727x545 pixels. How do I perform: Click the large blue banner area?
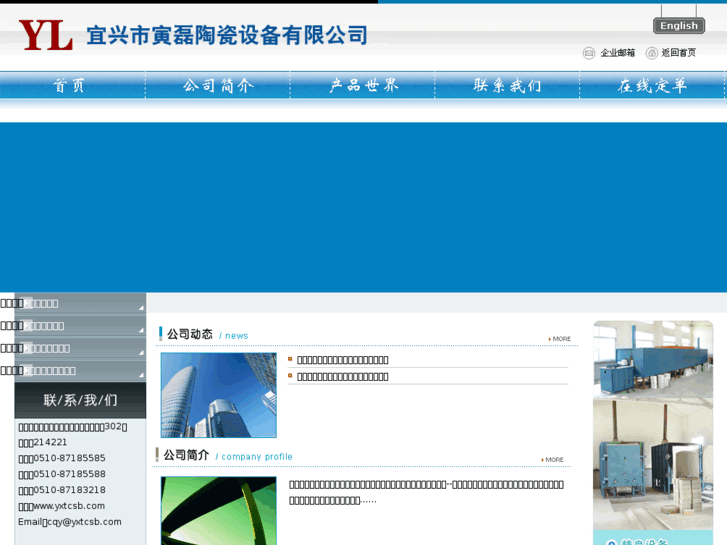click(364, 207)
